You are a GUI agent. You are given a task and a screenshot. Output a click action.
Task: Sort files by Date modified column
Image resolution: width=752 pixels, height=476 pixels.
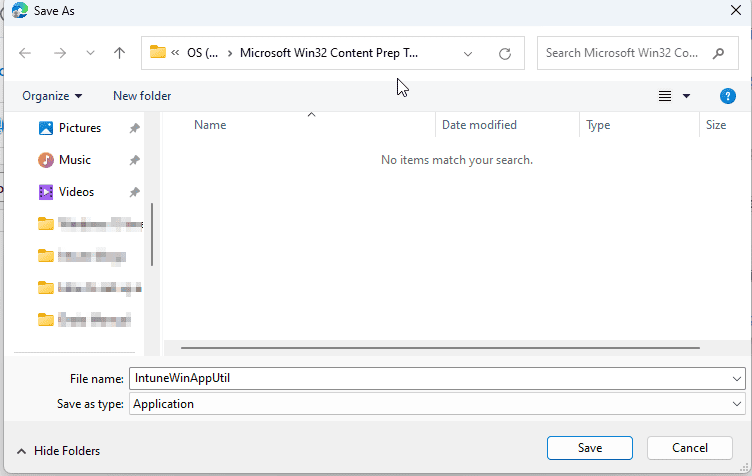pyautogui.click(x=480, y=125)
